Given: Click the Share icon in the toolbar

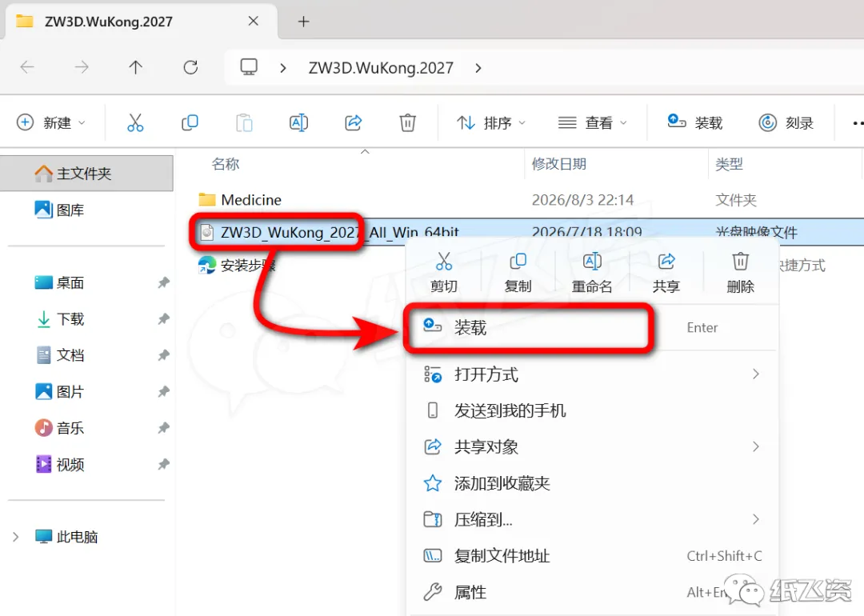Looking at the screenshot, I should point(354,122).
